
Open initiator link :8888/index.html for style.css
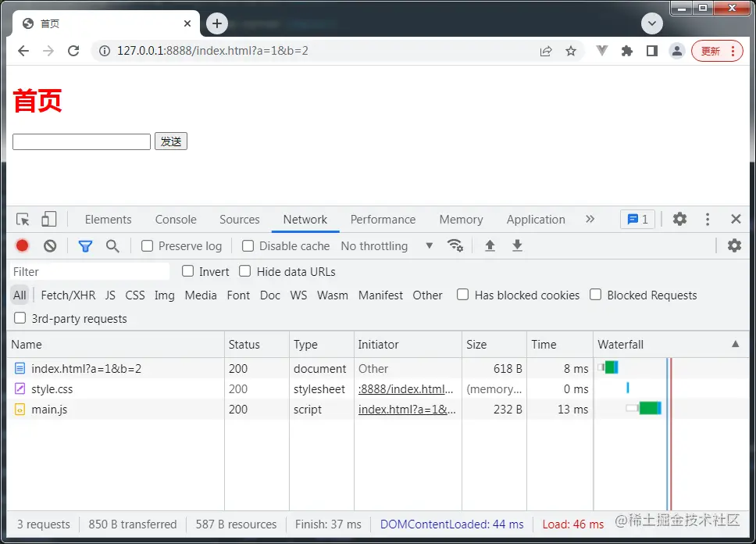pos(405,389)
